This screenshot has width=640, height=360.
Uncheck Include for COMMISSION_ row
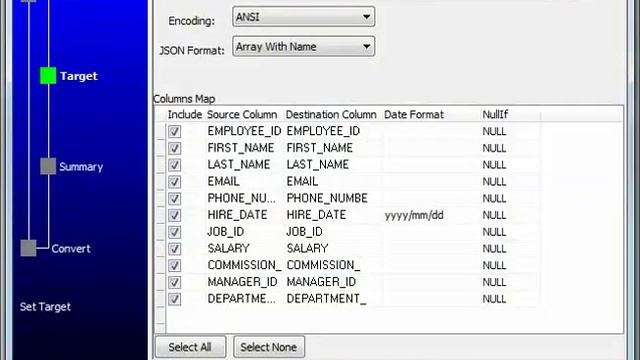pos(174,265)
